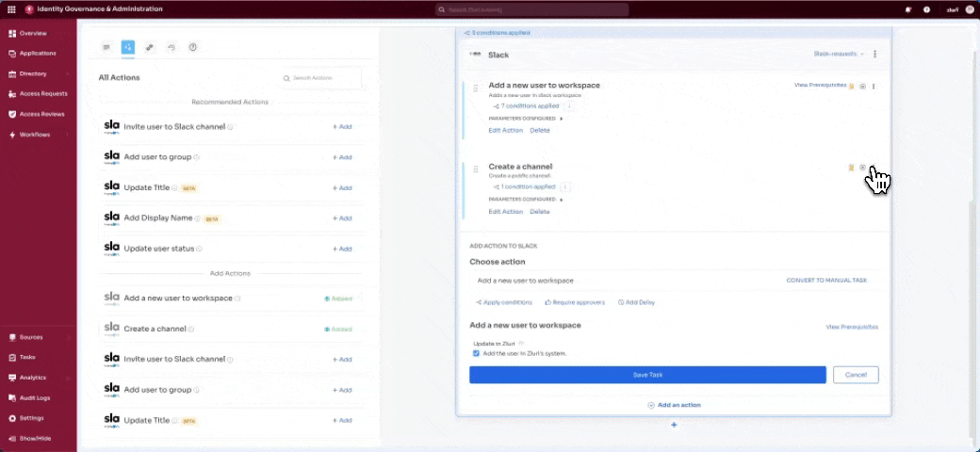Delete the Add a new user to workspace action
Viewport: 980px width, 452px height.
point(540,131)
